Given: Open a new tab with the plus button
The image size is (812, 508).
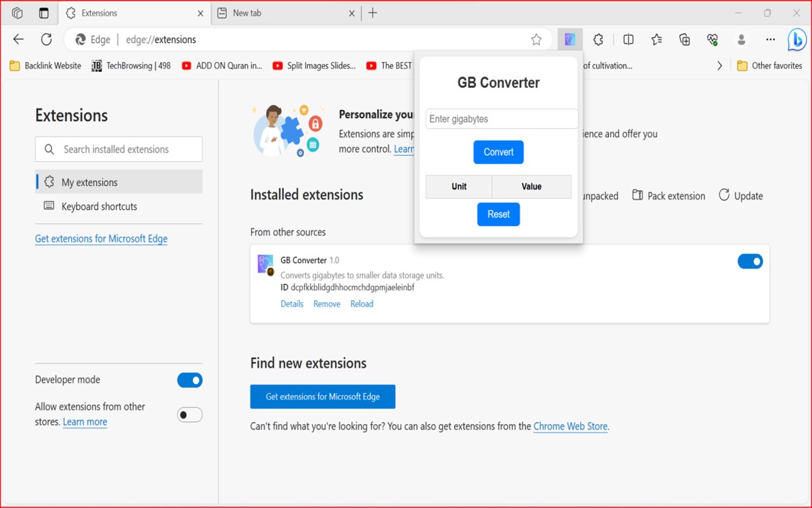Looking at the screenshot, I should pos(373,13).
